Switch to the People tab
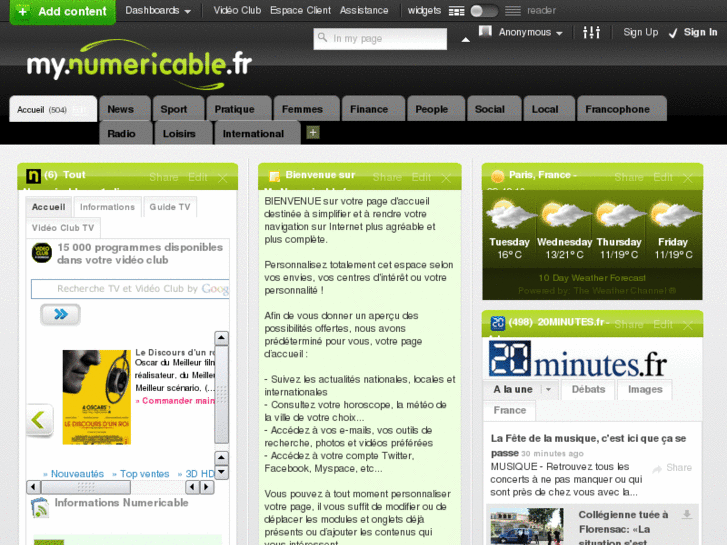Screen dimensions: 727x545 pyautogui.click(x=436, y=109)
